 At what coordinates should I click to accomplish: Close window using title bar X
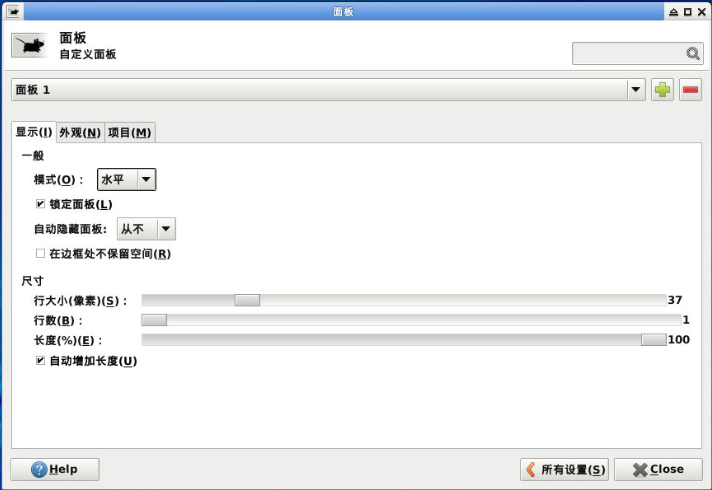[701, 11]
